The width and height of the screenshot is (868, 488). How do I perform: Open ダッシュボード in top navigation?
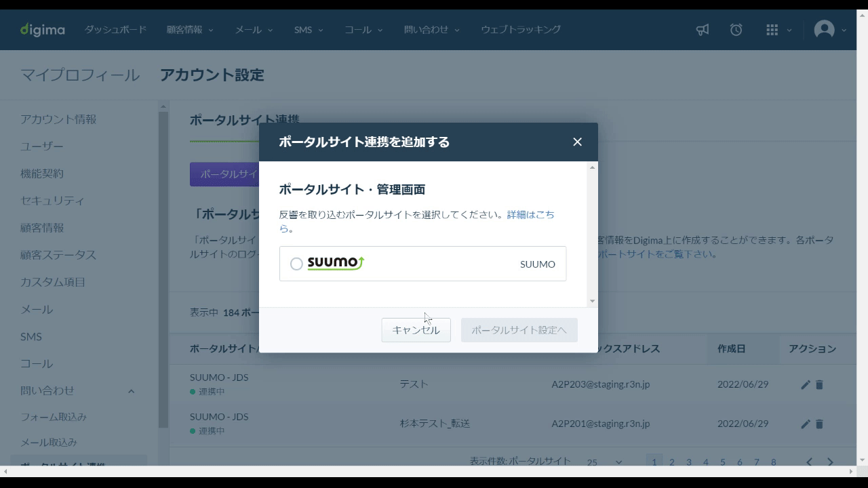[x=115, y=30]
